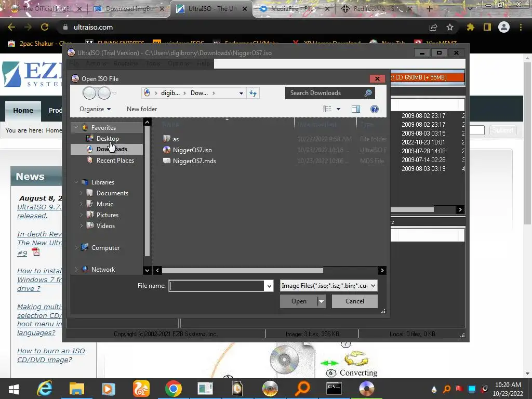Image resolution: width=532 pixels, height=399 pixels.
Task: Open File Explorer from taskbar
Action: [x=77, y=389]
